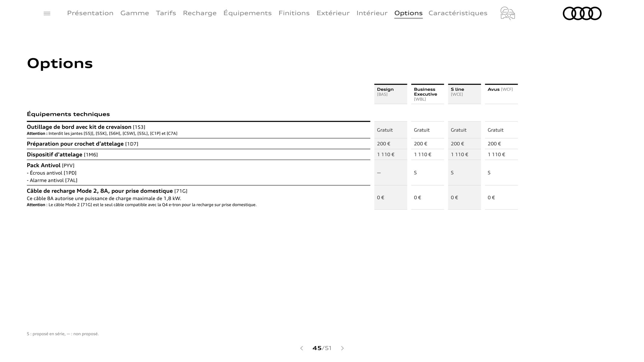Click 0 € in Business Executive column
The width and height of the screenshot is (644, 362).
point(417,198)
